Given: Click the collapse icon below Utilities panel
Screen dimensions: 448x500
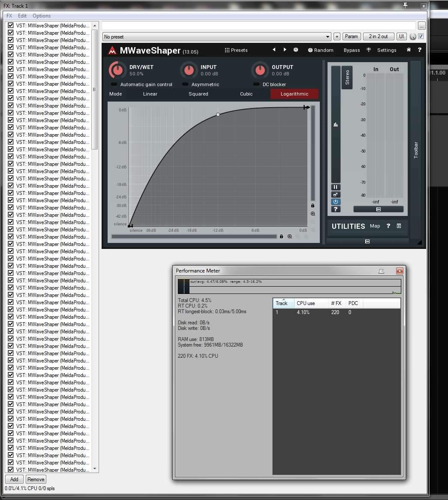Looking at the screenshot, I should (x=367, y=241).
